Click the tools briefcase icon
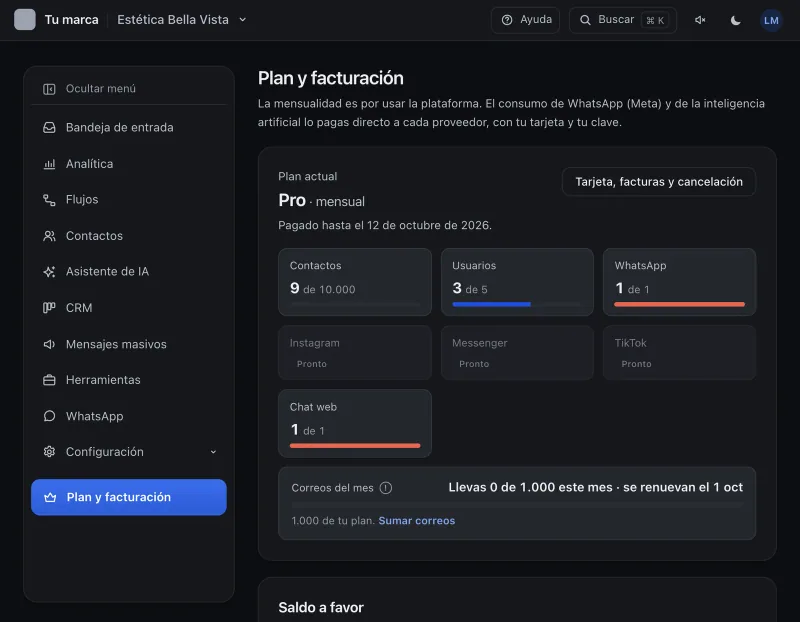 (x=49, y=380)
